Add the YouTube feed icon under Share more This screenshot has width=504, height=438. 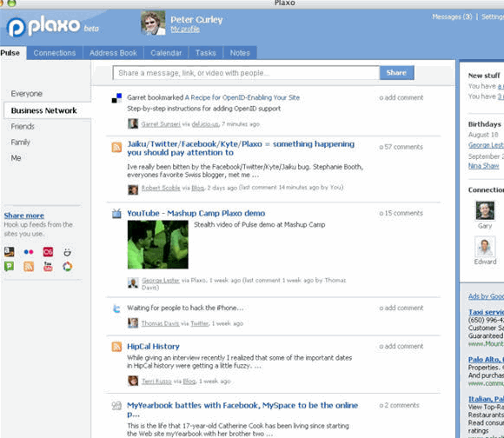(x=48, y=267)
